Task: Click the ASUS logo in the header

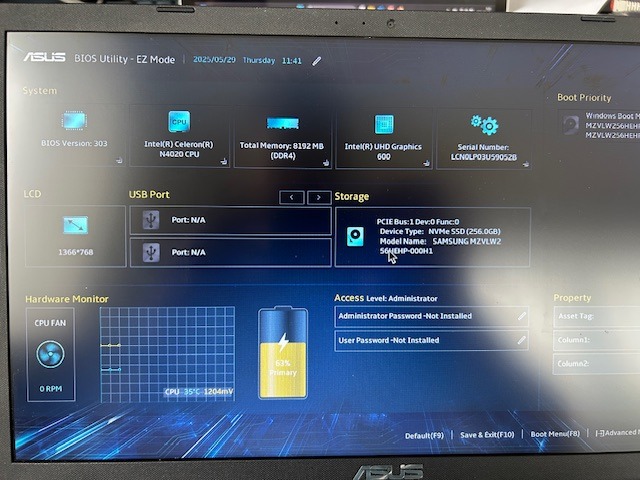Action: click(44, 57)
